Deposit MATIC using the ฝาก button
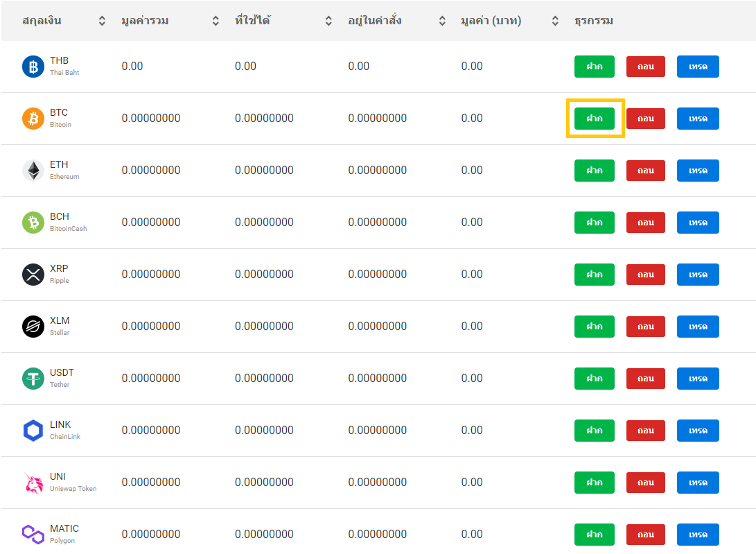Image resolution: width=756 pixels, height=554 pixels. 595,534
